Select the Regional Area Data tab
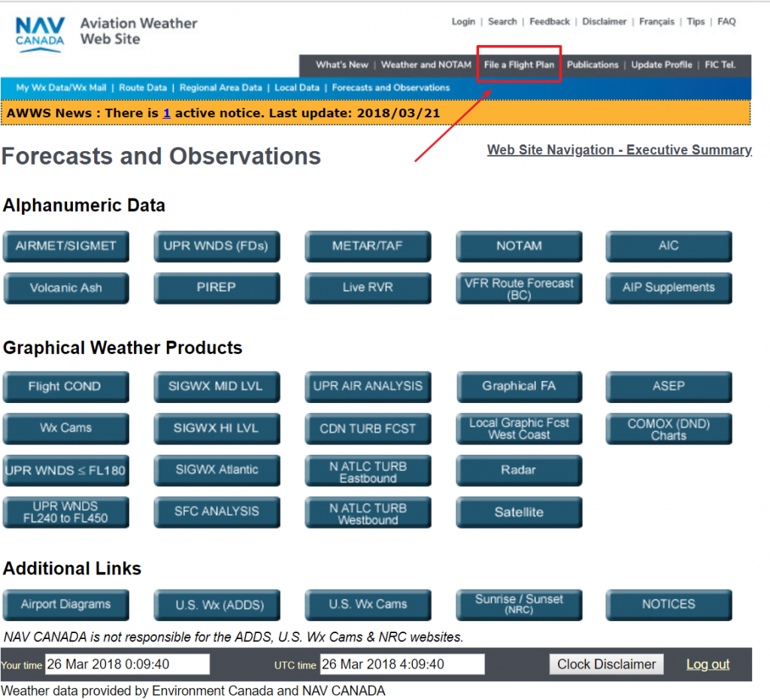 click(x=220, y=88)
